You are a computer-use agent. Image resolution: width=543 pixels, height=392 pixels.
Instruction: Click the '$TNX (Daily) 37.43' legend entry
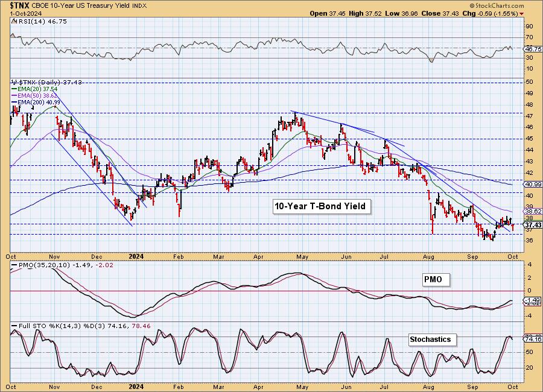click(x=46, y=83)
